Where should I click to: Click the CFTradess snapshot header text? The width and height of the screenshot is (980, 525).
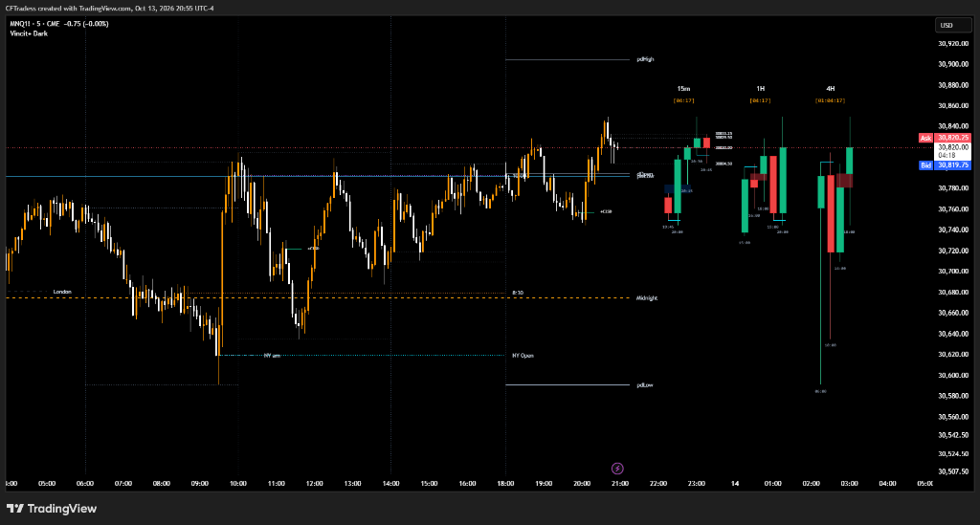[x=109, y=8]
